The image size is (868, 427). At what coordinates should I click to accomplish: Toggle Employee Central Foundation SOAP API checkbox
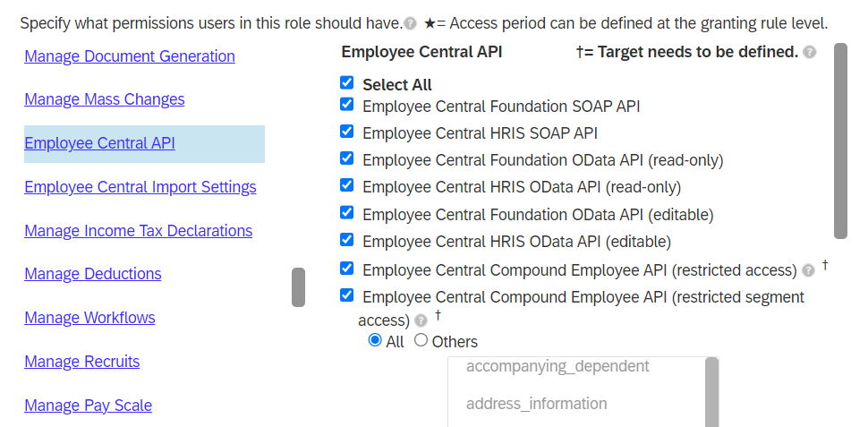(x=346, y=104)
